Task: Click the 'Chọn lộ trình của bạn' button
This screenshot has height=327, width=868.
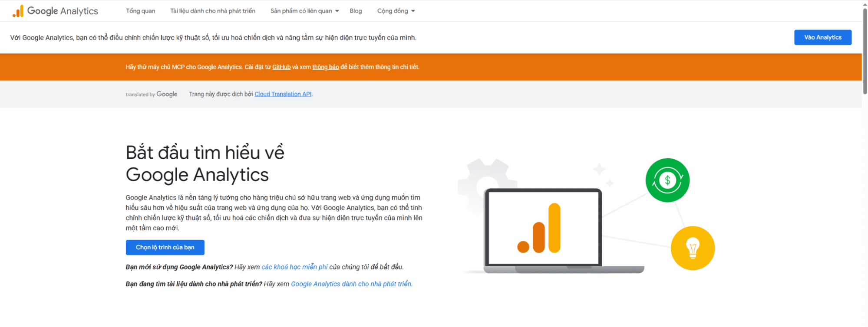Action: click(x=165, y=247)
